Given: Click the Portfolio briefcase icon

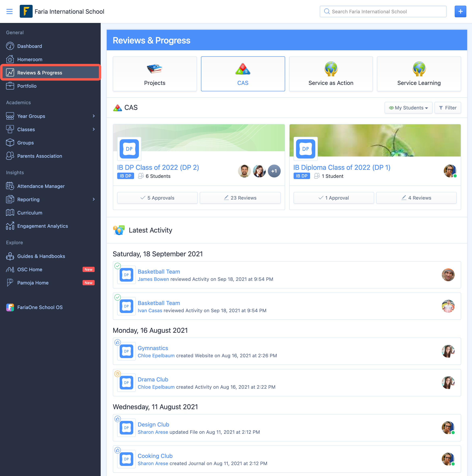Looking at the screenshot, I should pos(10,86).
